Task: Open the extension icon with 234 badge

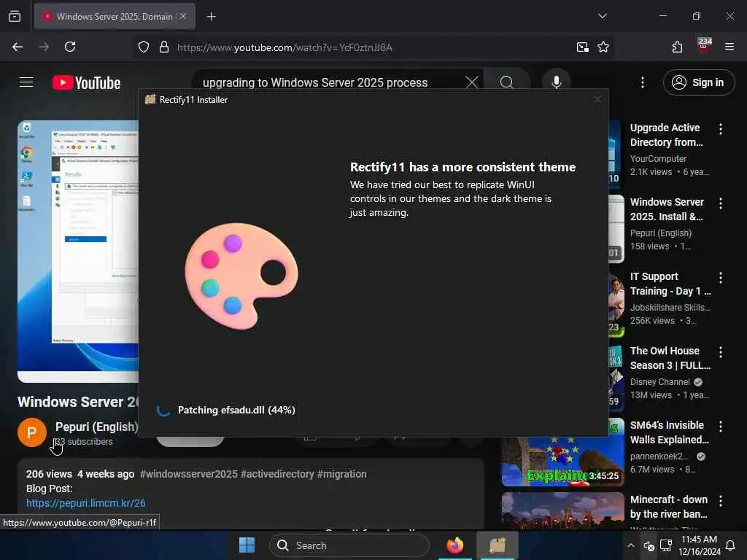Action: point(704,46)
